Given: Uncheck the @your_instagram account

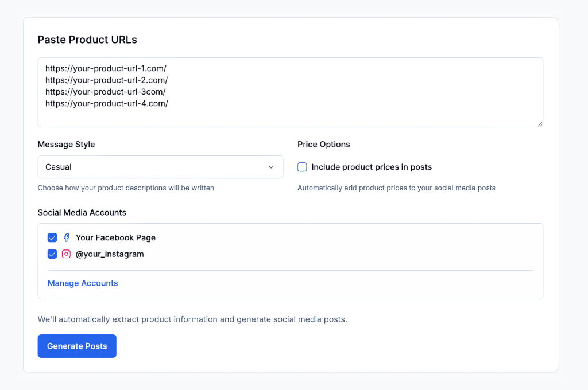Looking at the screenshot, I should click(x=52, y=253).
